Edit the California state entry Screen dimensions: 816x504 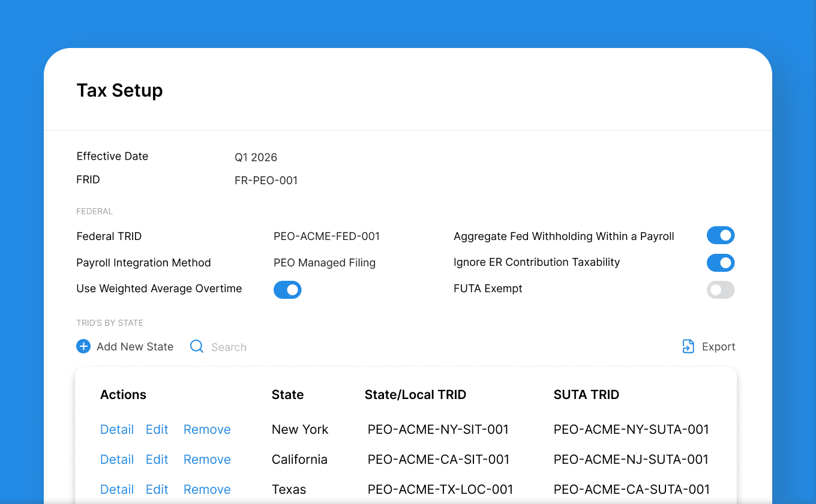[157, 459]
